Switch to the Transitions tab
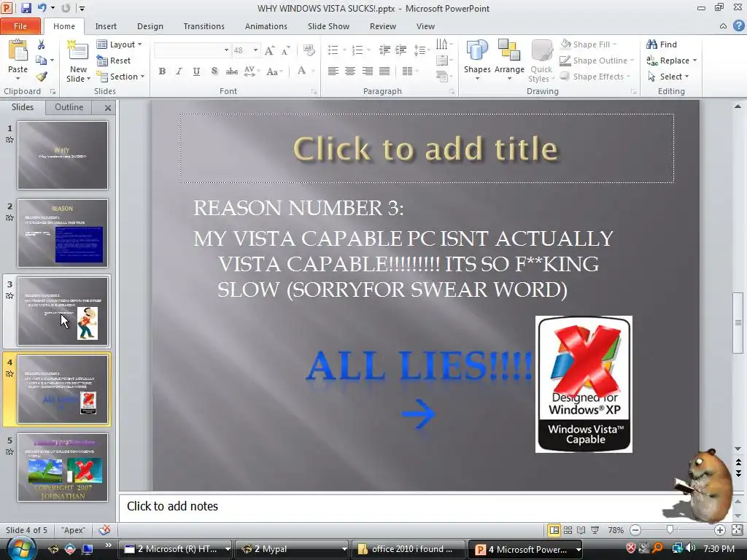Viewport: 747px width, 560px height. point(204,26)
